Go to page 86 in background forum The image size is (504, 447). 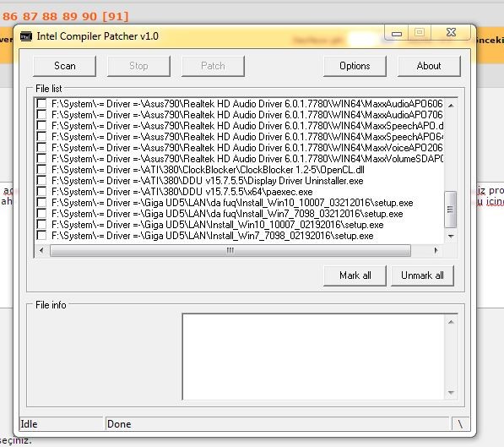click(x=10, y=16)
